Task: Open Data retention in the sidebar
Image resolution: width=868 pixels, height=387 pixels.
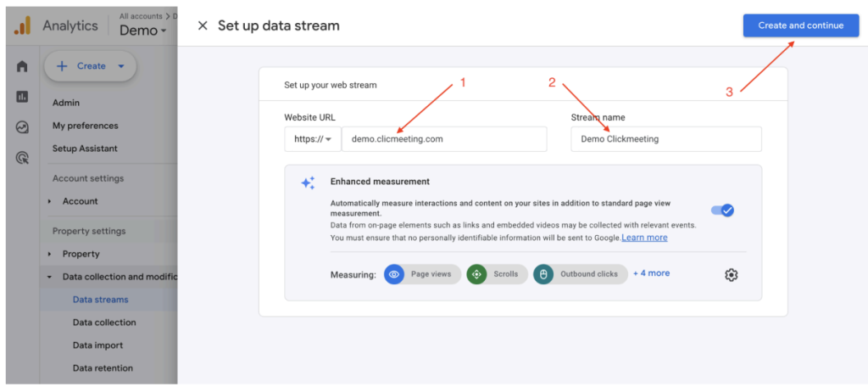Action: coord(103,368)
